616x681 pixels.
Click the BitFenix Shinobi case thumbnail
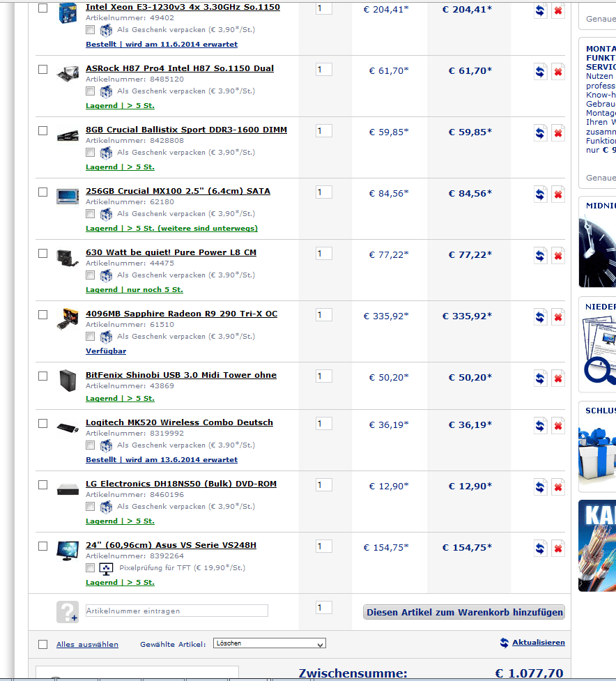68,380
